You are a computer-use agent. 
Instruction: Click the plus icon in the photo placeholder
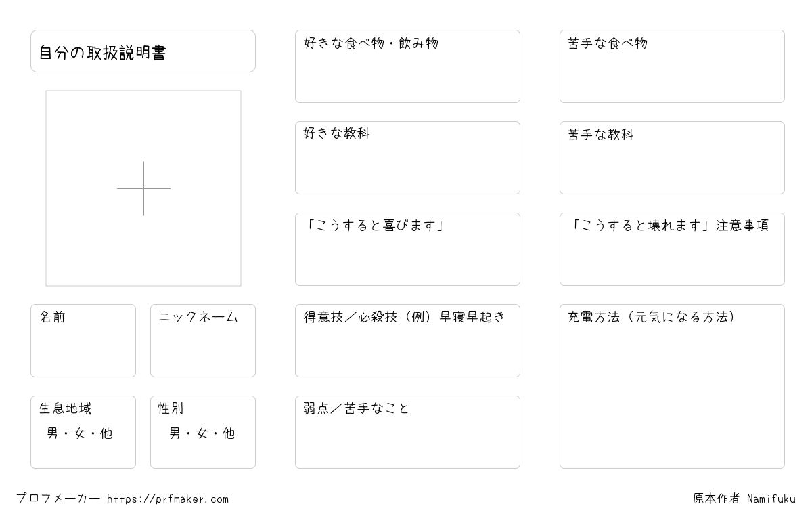tap(143, 188)
